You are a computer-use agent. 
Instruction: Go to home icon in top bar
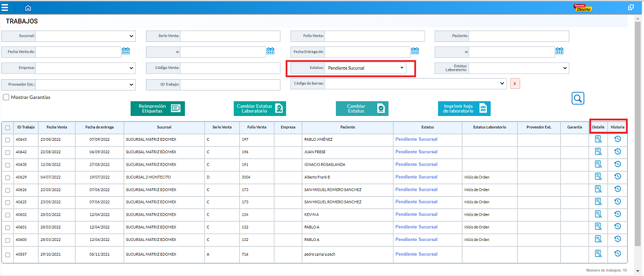click(x=28, y=8)
